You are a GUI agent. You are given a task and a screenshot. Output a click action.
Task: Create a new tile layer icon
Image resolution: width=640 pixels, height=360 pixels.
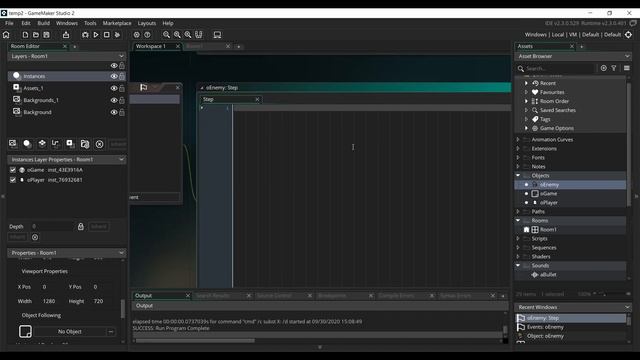[42, 143]
